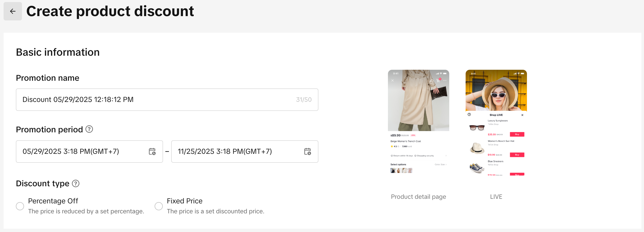
Task: Click help icon beside Shop LIVE
Action: [469, 114]
